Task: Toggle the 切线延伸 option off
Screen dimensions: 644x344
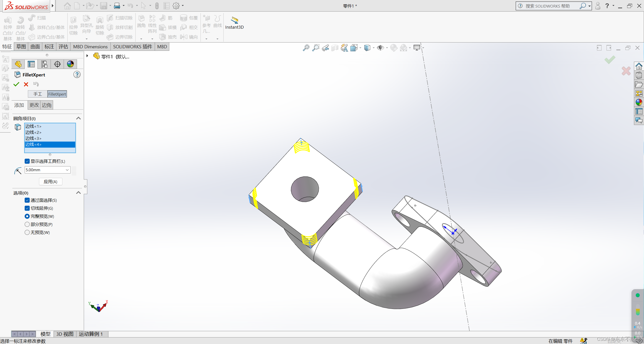Action: [x=27, y=208]
